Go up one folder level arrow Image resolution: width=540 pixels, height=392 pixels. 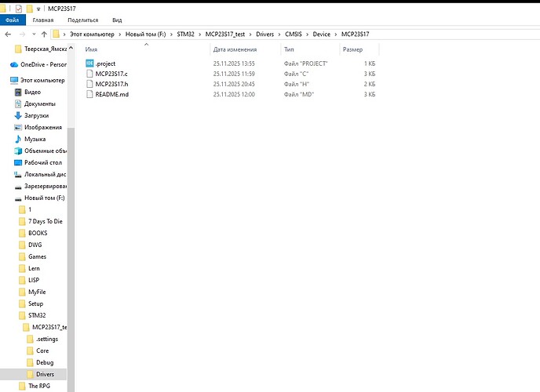click(43, 34)
